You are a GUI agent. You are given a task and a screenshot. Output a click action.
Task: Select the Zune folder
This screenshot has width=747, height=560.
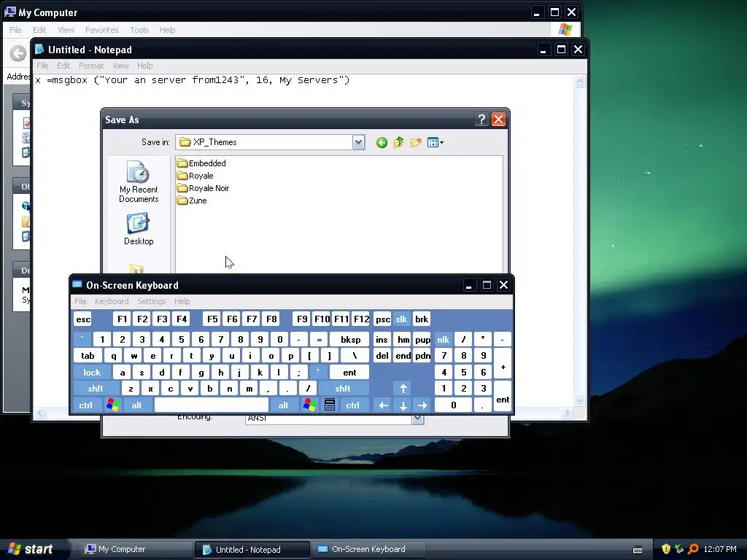[192, 201]
